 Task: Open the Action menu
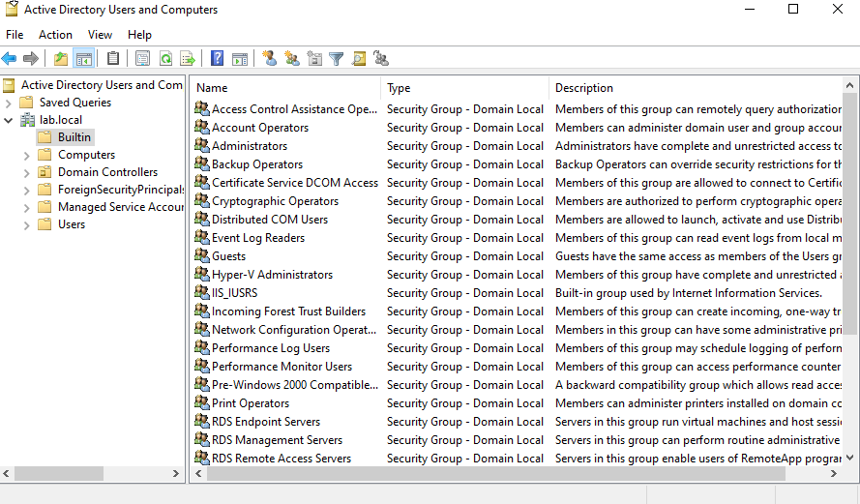click(x=55, y=35)
